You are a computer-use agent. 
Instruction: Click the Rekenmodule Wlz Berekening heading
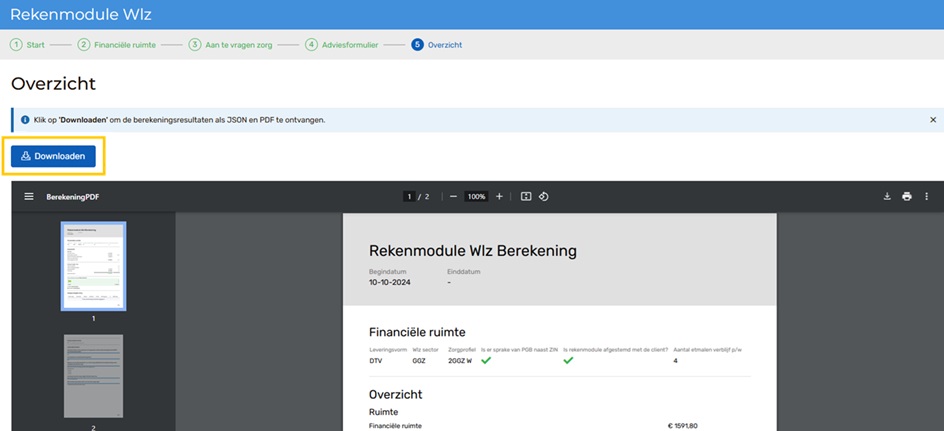point(473,250)
